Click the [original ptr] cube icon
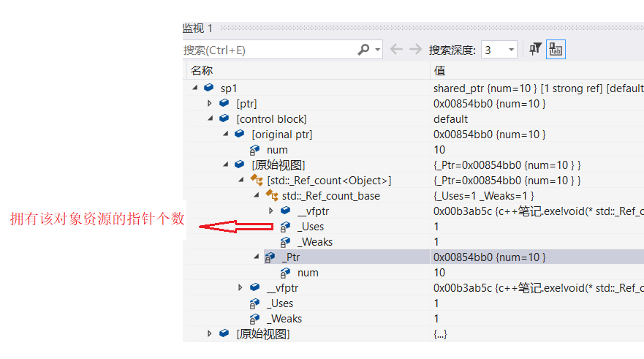 pyautogui.click(x=240, y=134)
